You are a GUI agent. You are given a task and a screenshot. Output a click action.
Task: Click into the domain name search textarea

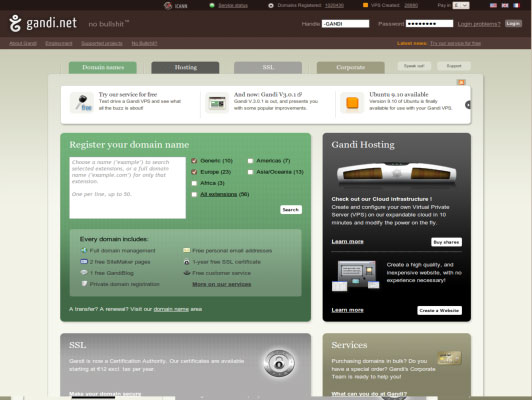pyautogui.click(x=128, y=188)
